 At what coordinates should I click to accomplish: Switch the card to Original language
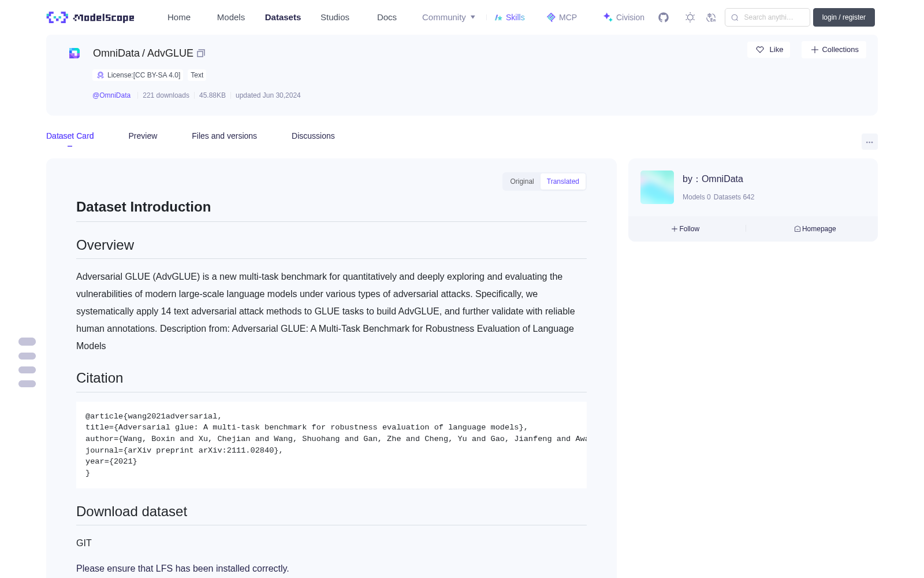tap(522, 181)
